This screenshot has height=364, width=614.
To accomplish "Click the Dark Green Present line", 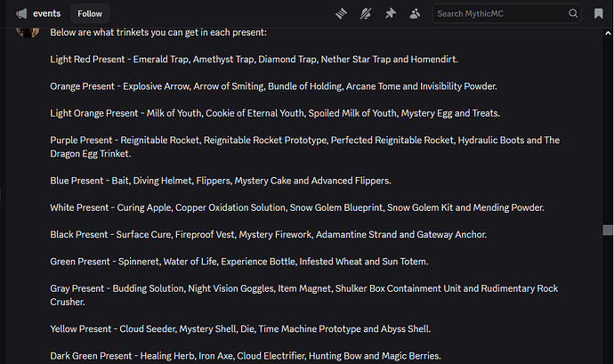I will point(246,356).
